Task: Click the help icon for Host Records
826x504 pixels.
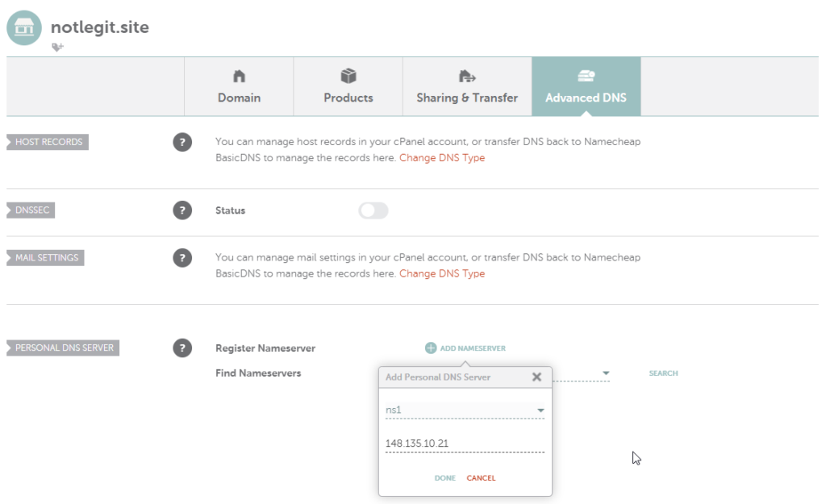Action: pyautogui.click(x=182, y=143)
